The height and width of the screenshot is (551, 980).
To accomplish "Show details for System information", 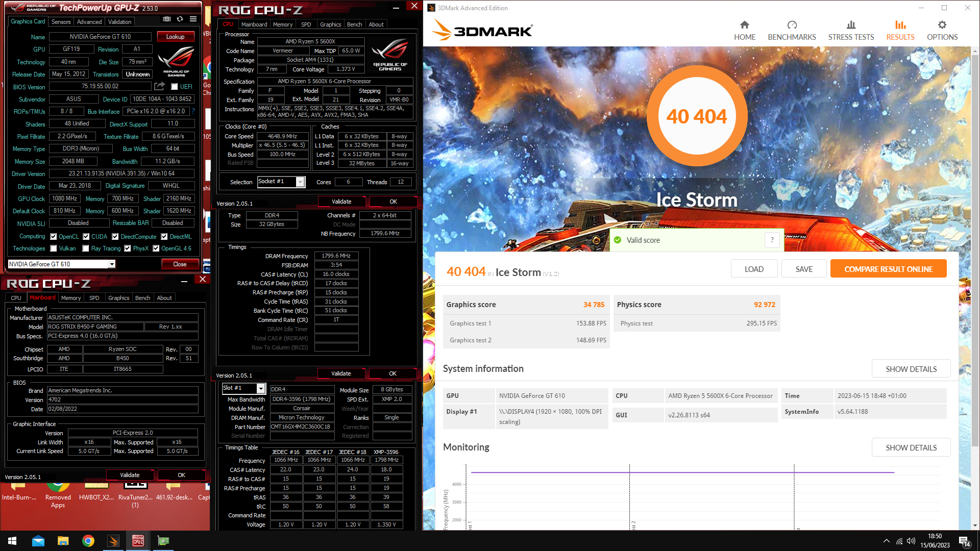I will pyautogui.click(x=911, y=369).
